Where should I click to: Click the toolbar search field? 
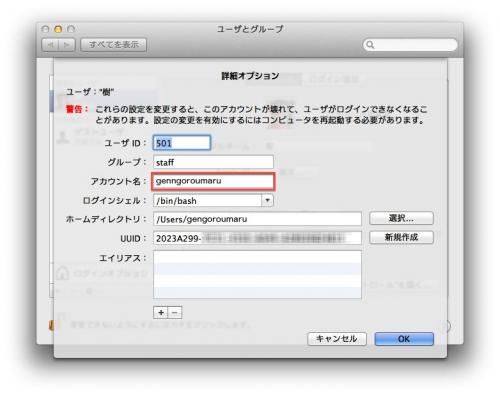pyautogui.click(x=410, y=45)
